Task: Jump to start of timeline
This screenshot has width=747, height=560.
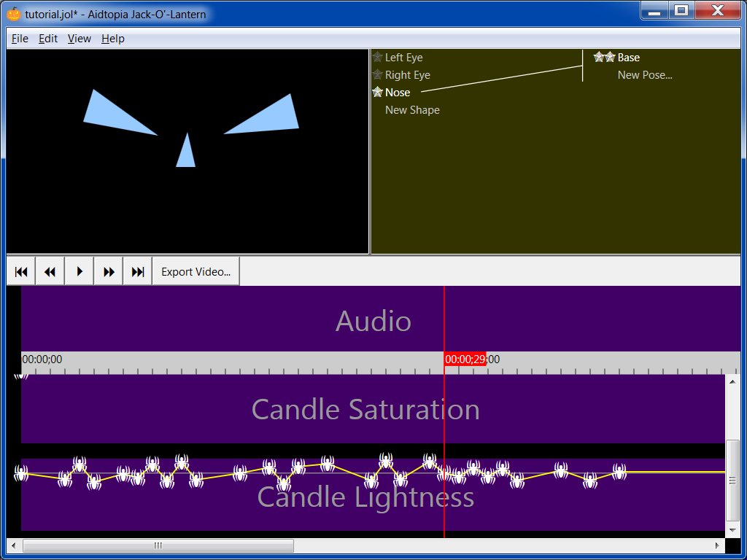Action: coord(21,271)
